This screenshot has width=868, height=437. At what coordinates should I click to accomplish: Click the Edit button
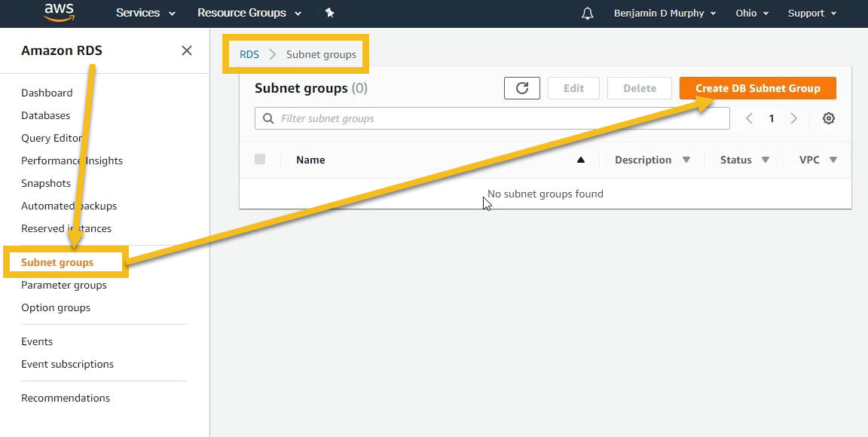coord(573,88)
